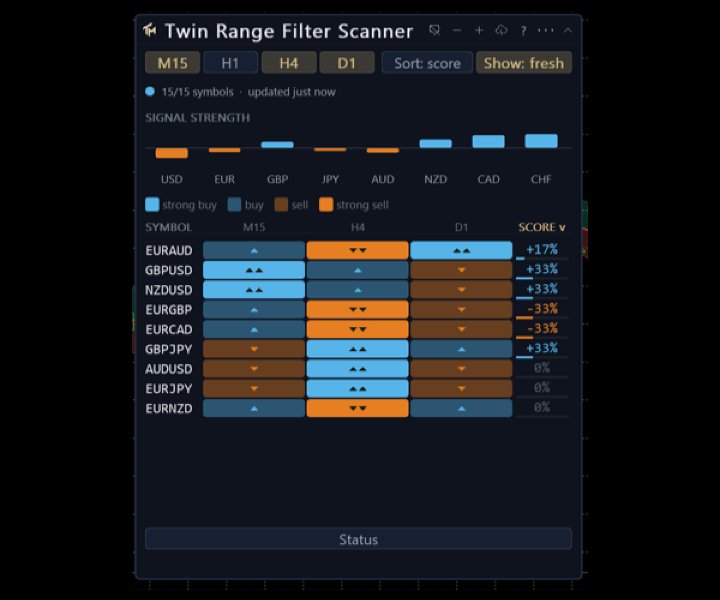This screenshot has width=720, height=600.
Task: Sort by the SCORE column header
Action: coord(542,227)
